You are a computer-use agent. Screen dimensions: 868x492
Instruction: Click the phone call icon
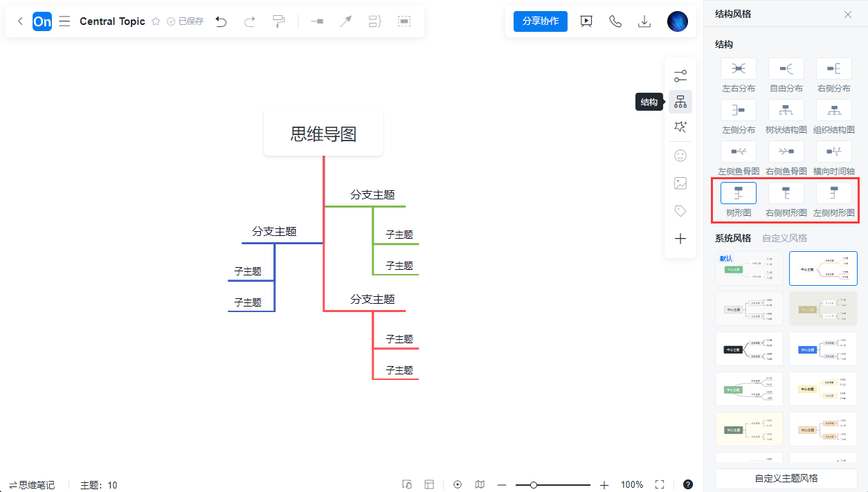[x=615, y=21]
